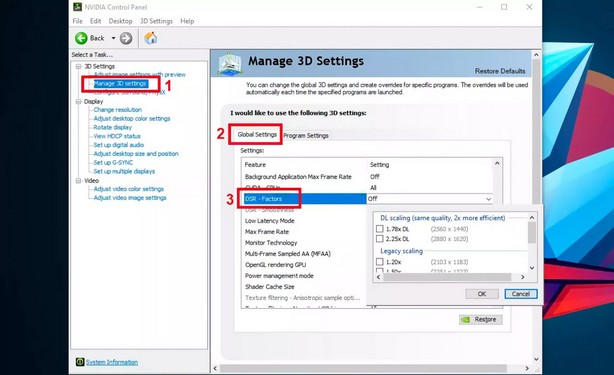Open the 3D Settings menu

tap(156, 21)
